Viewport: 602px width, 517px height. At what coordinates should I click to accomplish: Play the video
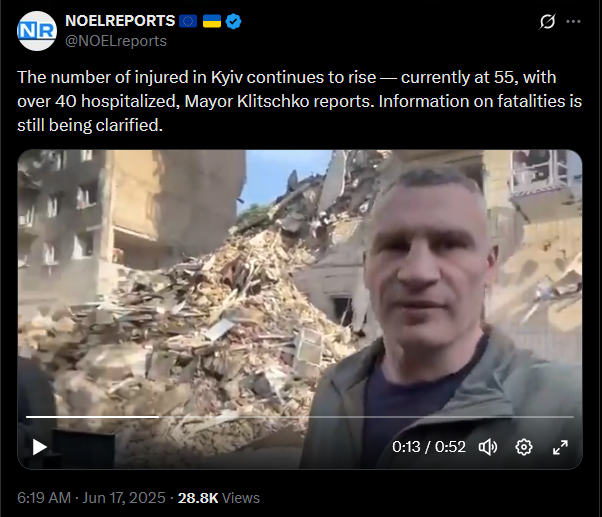39,447
